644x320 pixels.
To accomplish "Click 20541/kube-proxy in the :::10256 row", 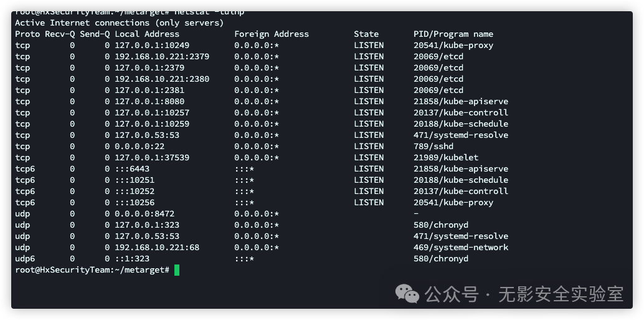I will click(x=453, y=203).
